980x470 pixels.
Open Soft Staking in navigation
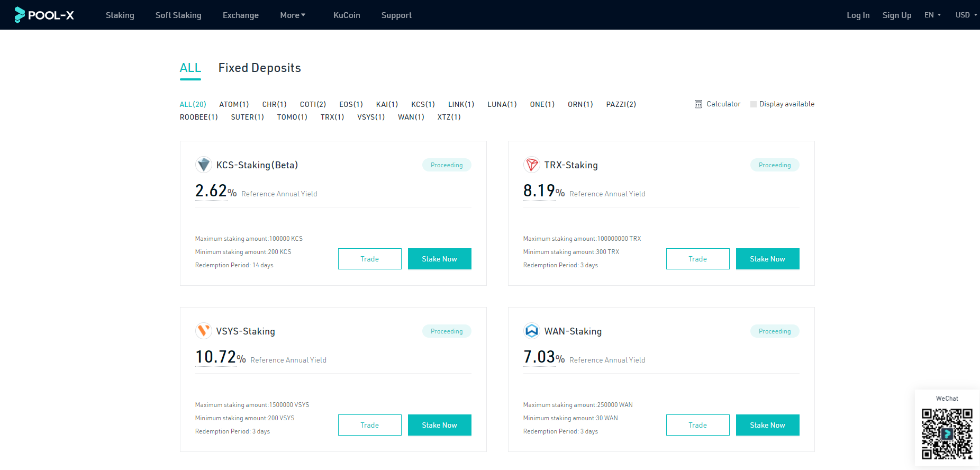click(178, 15)
